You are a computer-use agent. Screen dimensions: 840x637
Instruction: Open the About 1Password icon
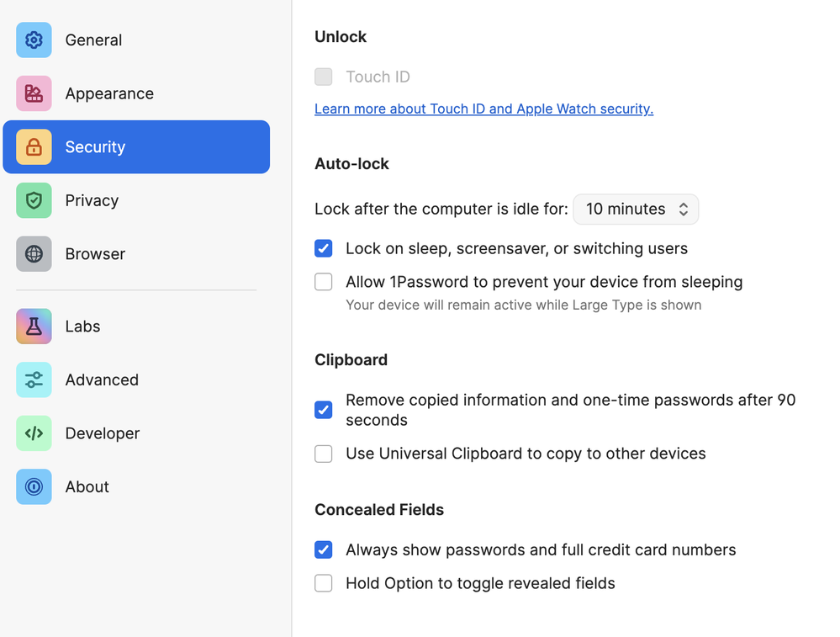click(x=34, y=487)
